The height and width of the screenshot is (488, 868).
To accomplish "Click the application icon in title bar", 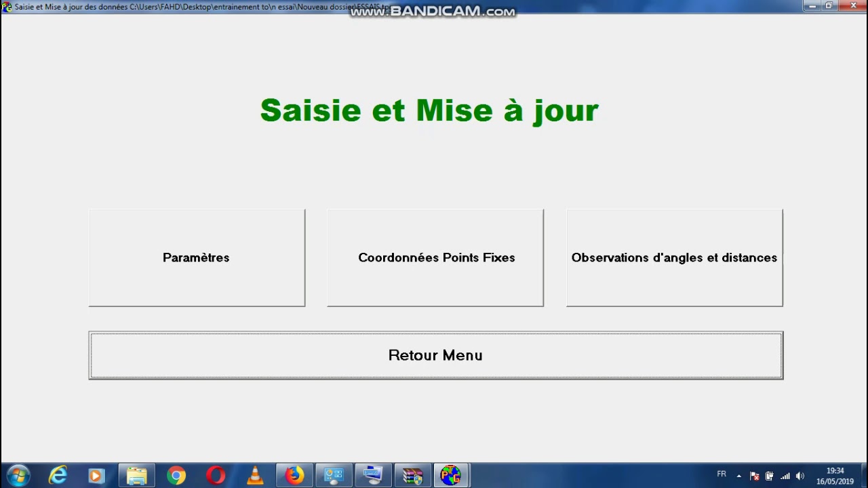I will point(7,7).
